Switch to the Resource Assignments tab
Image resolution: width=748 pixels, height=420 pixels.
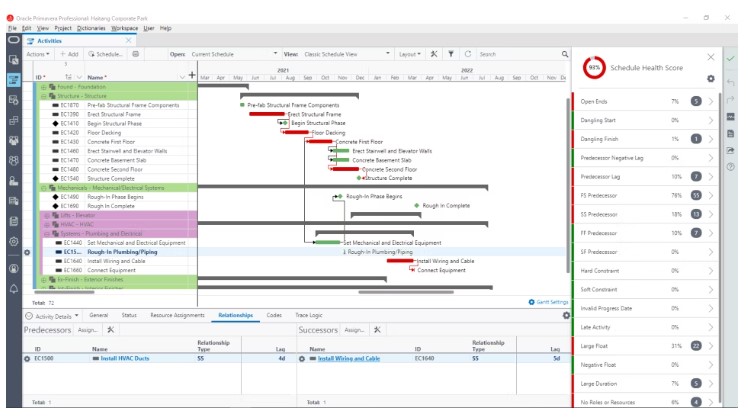(x=177, y=315)
